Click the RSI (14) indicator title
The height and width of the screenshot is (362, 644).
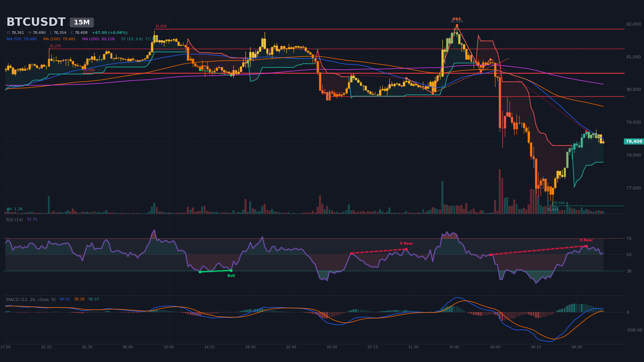14,220
